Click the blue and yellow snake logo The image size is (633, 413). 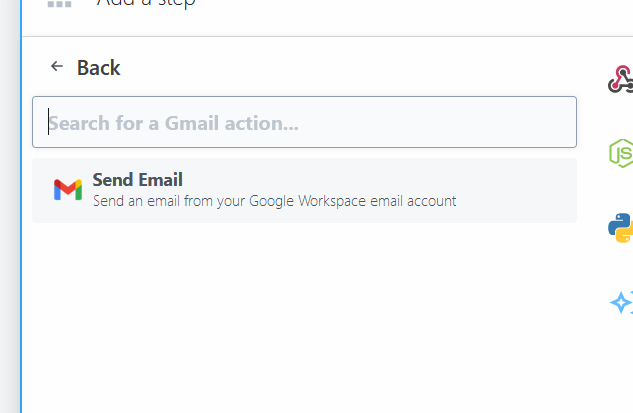621,227
